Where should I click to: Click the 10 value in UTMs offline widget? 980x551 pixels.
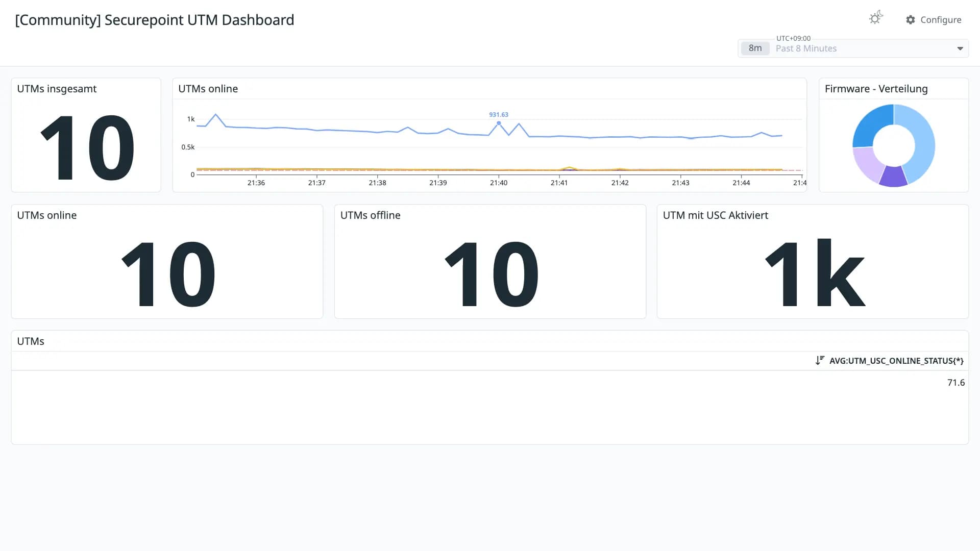tap(491, 274)
